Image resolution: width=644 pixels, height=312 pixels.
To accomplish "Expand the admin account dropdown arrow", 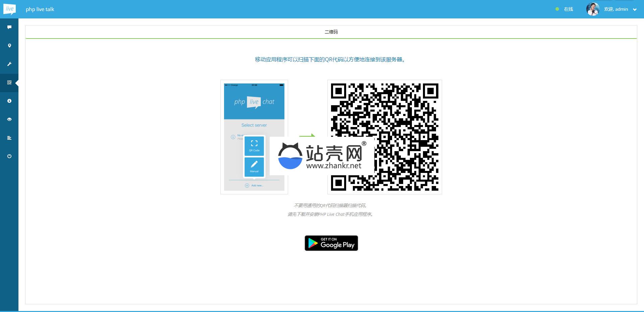I will coord(635,9).
